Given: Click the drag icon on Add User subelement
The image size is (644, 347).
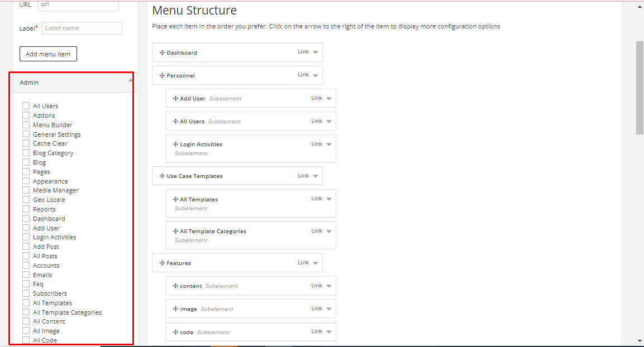Looking at the screenshot, I should tap(175, 99).
